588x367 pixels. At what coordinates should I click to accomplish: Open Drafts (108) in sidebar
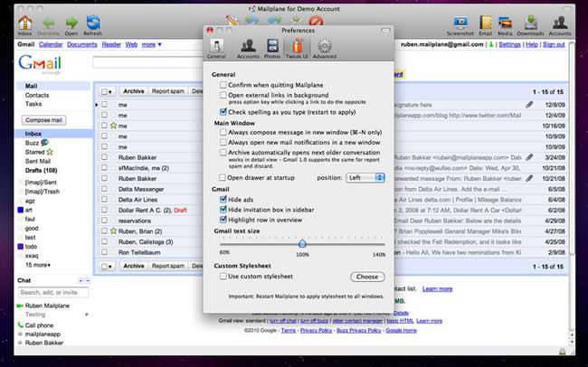click(41, 170)
